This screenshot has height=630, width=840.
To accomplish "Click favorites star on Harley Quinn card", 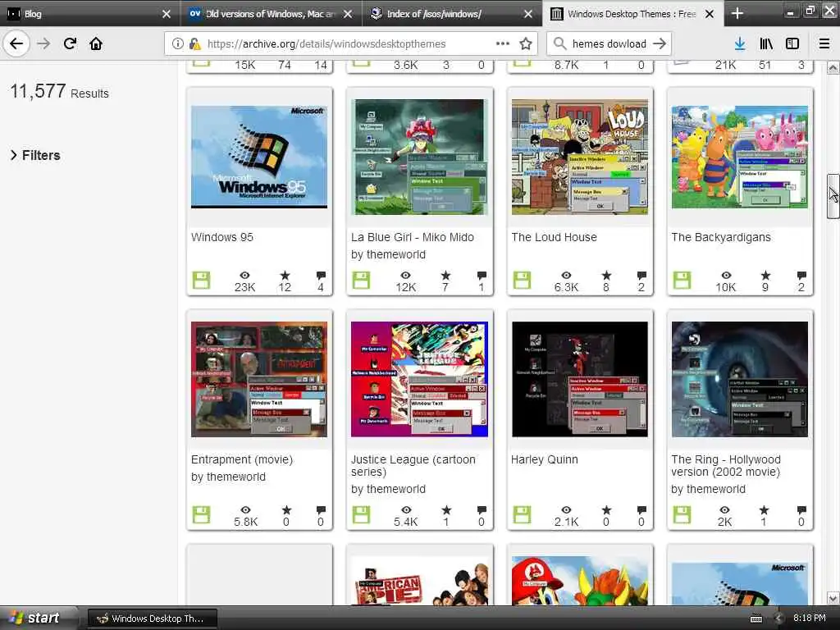I will pyautogui.click(x=606, y=510).
